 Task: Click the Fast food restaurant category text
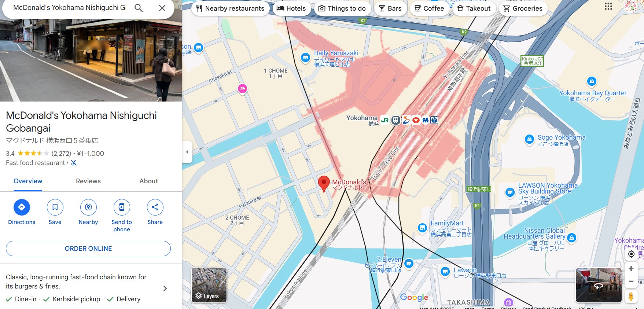tap(35, 163)
